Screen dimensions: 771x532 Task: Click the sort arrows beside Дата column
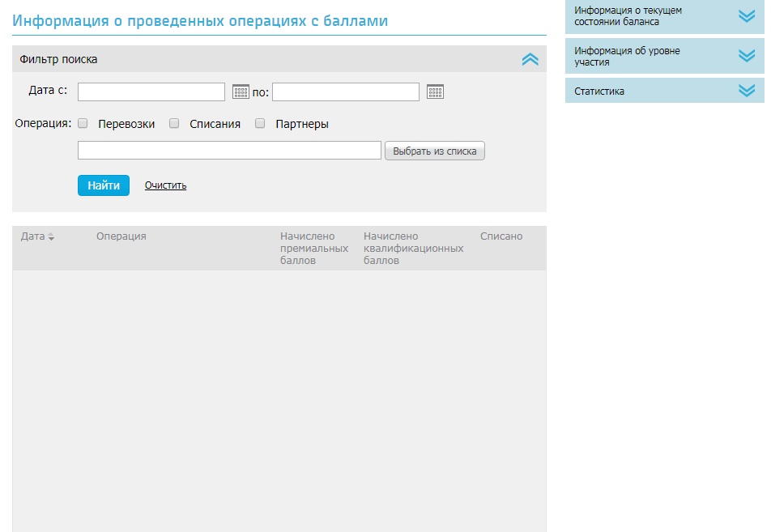tap(51, 237)
